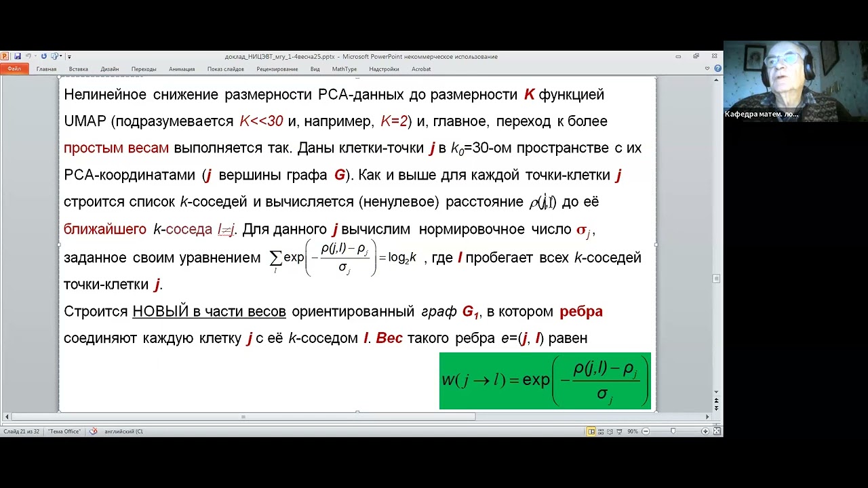868x488 pixels.
Task: Zoom out with minus button
Action: click(x=645, y=431)
